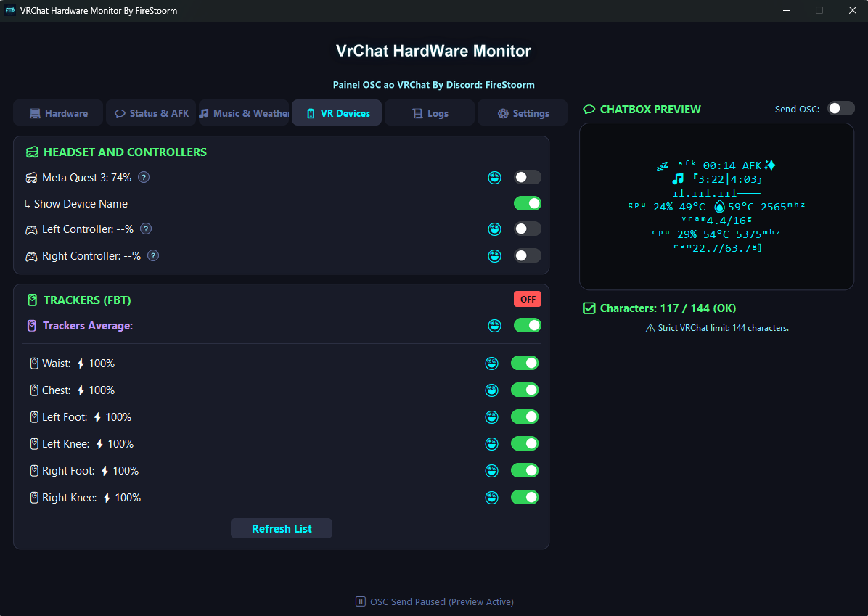Click the 'Left Foot:' label
The image size is (868, 616).
pyautogui.click(x=65, y=417)
